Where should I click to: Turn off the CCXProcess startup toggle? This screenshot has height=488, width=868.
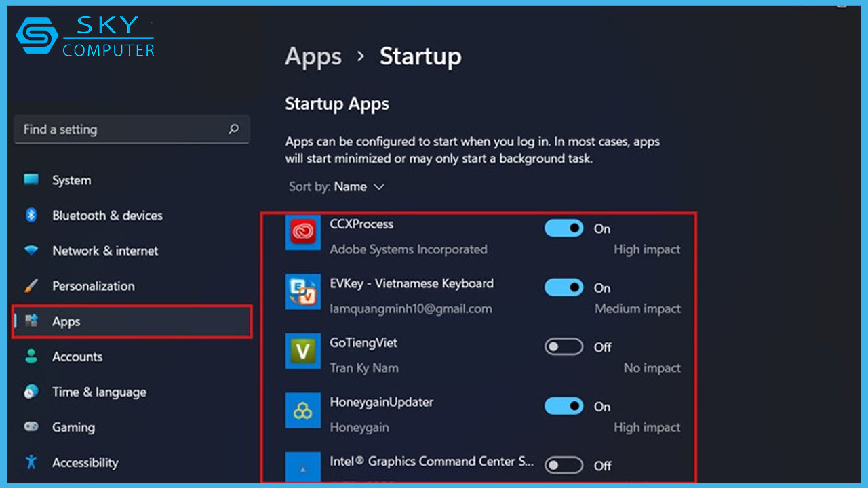tap(564, 228)
